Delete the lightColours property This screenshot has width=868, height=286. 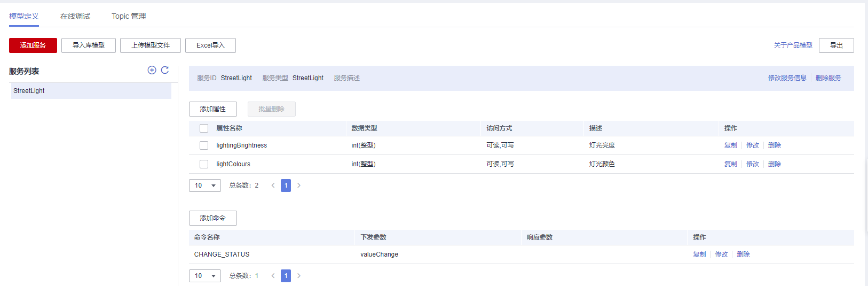pyautogui.click(x=774, y=164)
